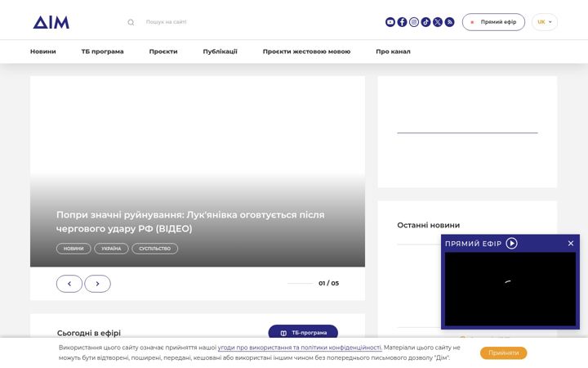Image resolution: width=588 pixels, height=368 pixels.
Task: Click the search magnifier icon
Action: coord(131,23)
